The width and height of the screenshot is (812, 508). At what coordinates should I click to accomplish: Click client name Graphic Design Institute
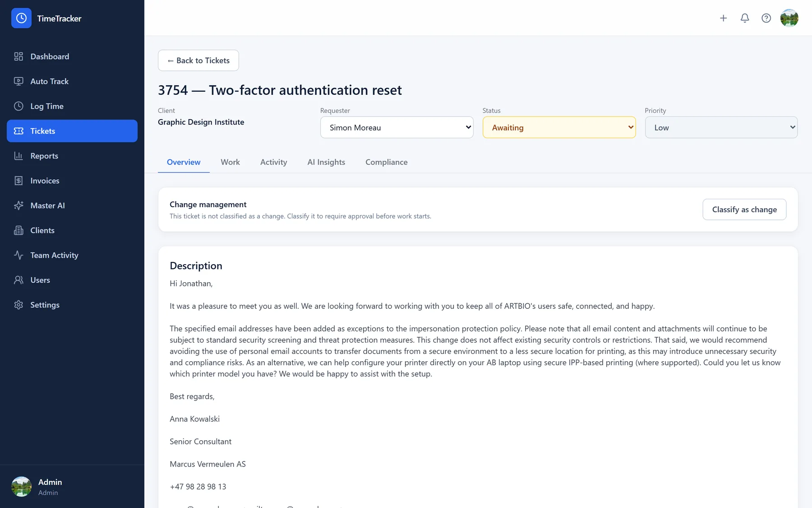pos(201,122)
